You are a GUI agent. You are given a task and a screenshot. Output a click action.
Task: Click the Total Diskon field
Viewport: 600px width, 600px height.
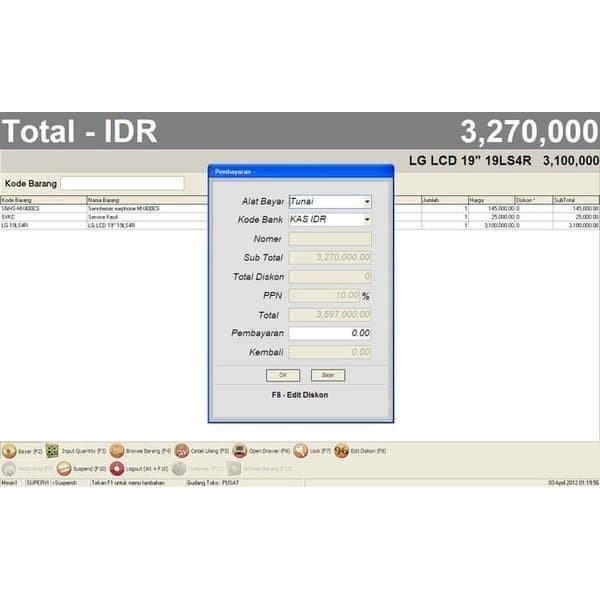330,277
